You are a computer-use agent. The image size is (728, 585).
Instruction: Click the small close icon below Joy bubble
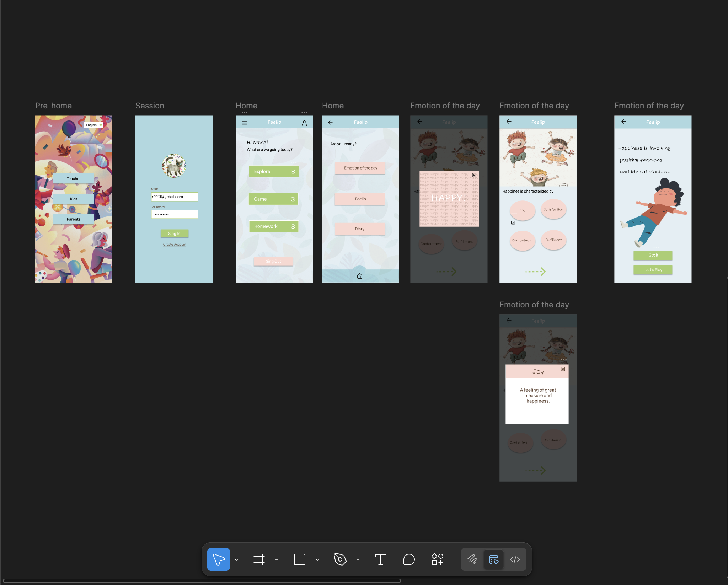513,223
